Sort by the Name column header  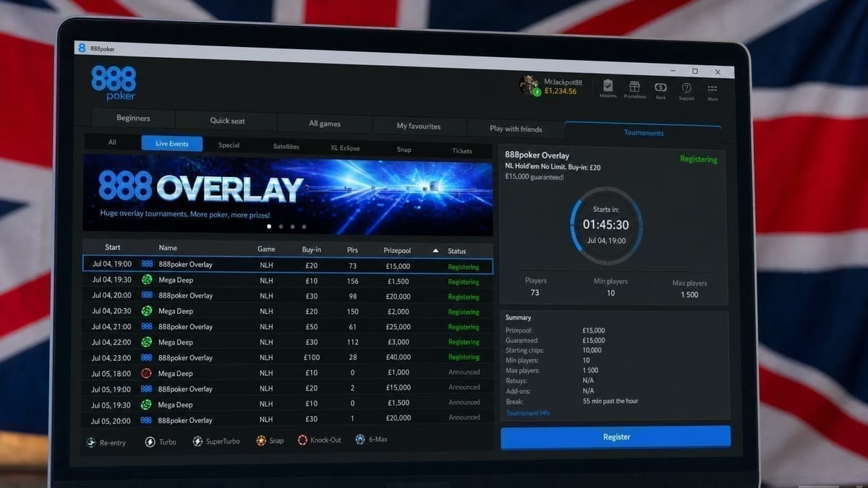point(168,248)
